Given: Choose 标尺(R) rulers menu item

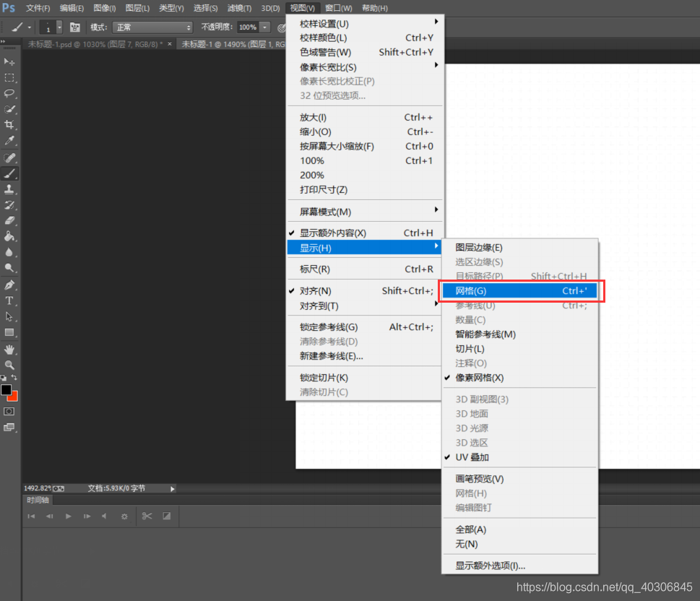Looking at the screenshot, I should [364, 269].
